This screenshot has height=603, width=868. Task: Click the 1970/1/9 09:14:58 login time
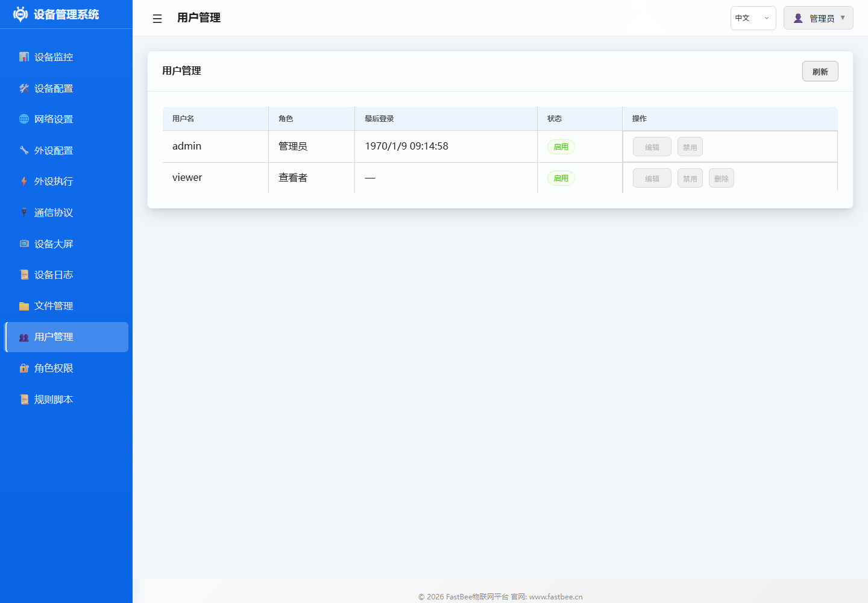[x=406, y=146]
